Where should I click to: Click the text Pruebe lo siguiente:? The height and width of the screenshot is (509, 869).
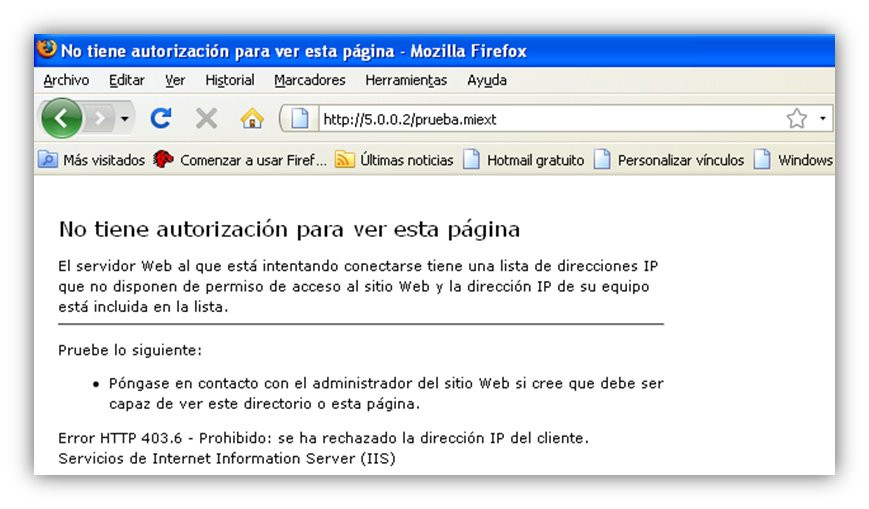click(x=130, y=350)
